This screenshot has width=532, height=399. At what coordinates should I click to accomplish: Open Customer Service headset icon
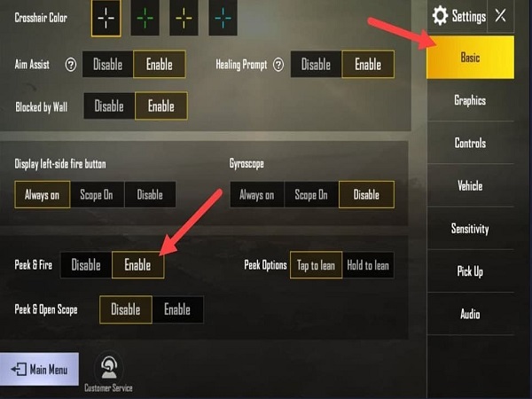[108, 368]
